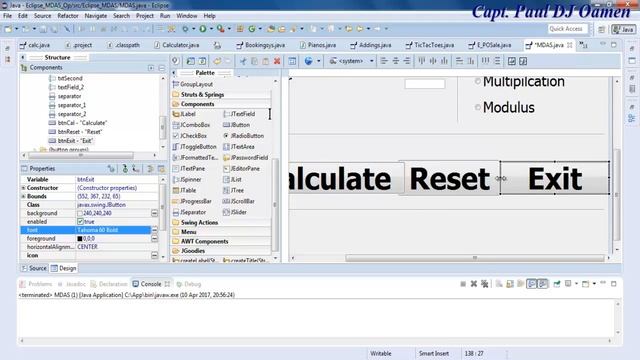This screenshot has width=640, height=360.
Task: Click the JLabel palette item
Action: [184, 114]
